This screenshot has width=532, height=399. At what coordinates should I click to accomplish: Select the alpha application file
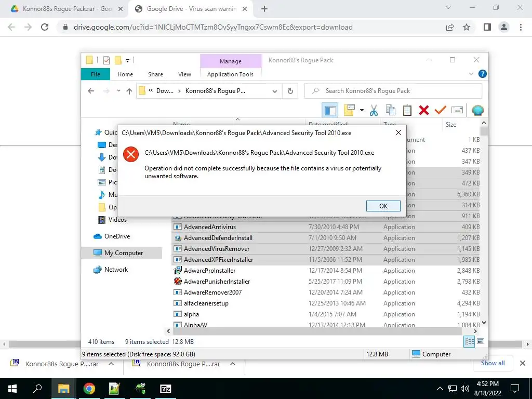[x=191, y=314]
